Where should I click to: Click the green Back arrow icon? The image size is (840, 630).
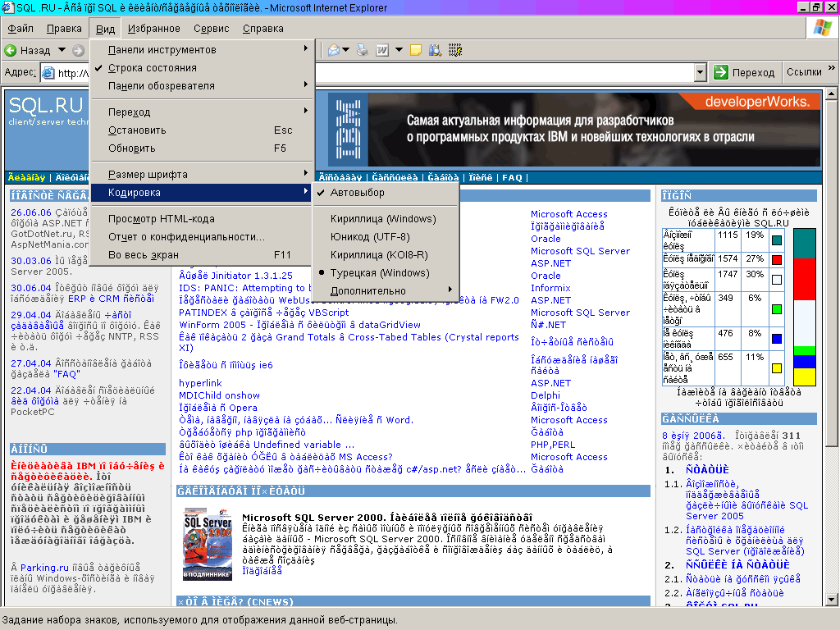(11, 50)
